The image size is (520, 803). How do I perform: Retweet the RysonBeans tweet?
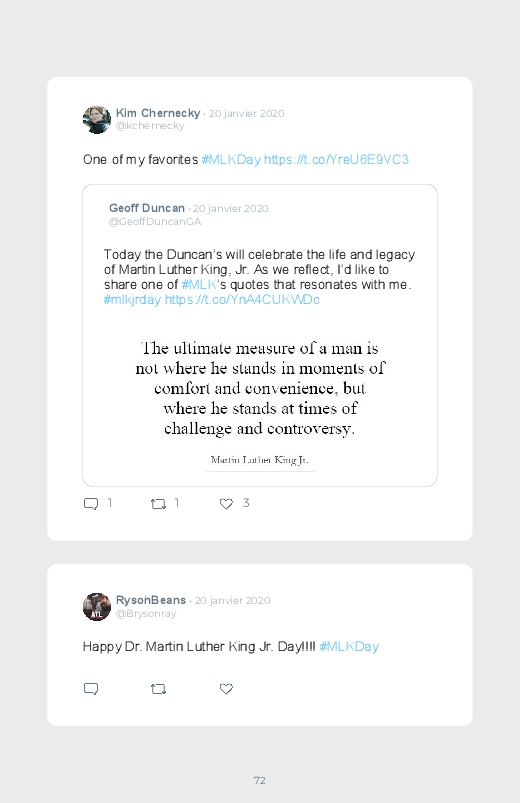[158, 689]
